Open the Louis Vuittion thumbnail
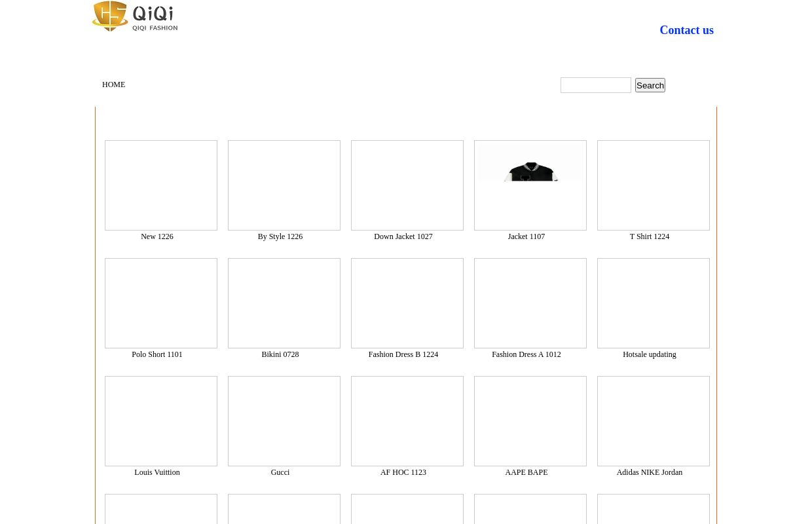812x524 pixels. tap(161, 421)
